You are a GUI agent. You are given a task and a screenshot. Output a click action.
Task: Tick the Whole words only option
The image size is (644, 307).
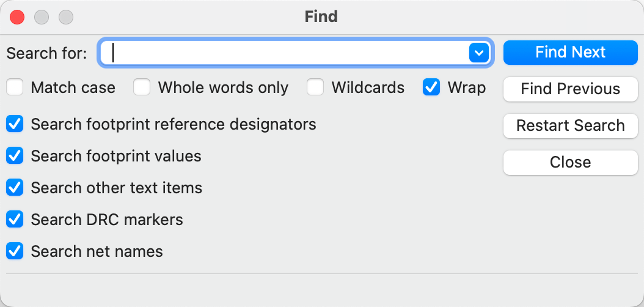click(142, 88)
